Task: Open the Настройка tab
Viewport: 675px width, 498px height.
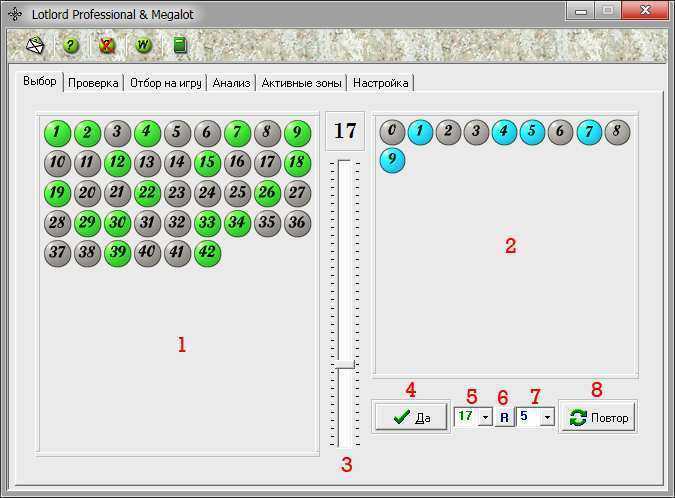Action: pyautogui.click(x=381, y=83)
